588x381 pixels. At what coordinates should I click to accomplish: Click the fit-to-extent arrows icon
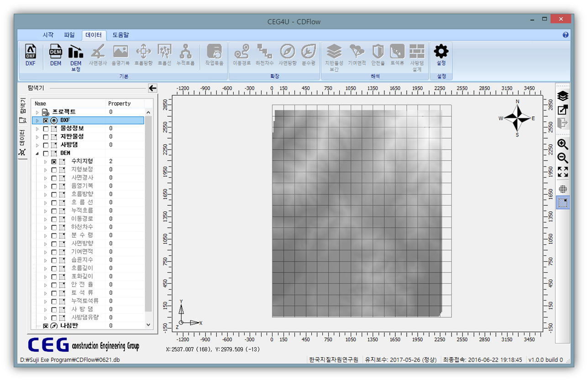563,172
